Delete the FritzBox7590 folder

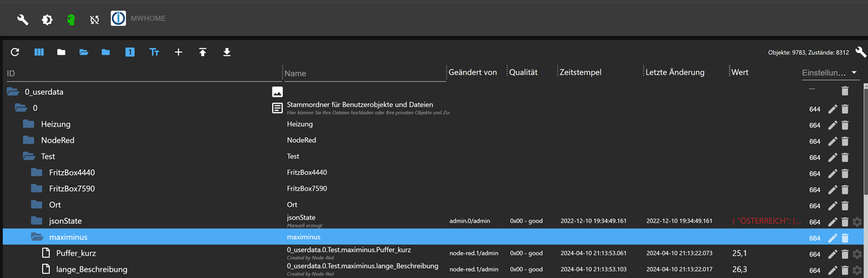point(845,189)
